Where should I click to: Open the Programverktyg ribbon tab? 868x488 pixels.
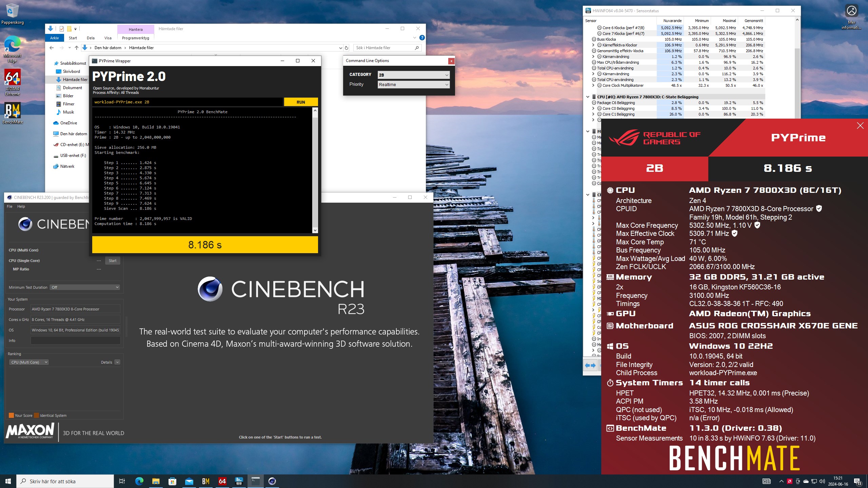click(x=136, y=38)
